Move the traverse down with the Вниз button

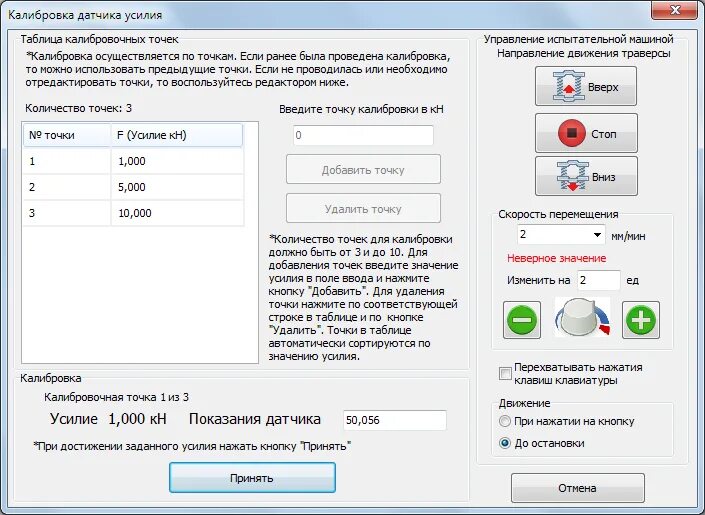point(585,176)
